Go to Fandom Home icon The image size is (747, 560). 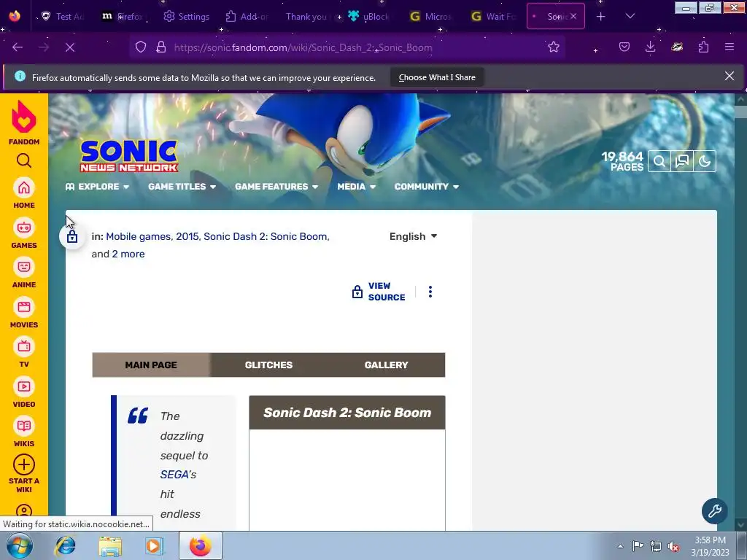24,187
